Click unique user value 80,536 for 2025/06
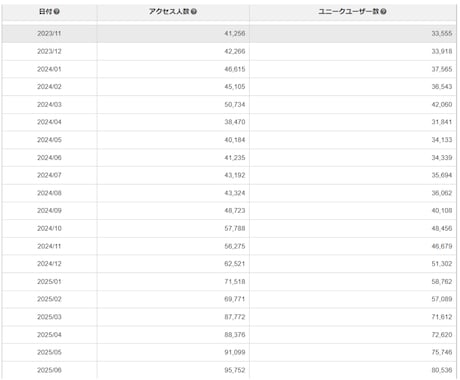Image resolution: width=460 pixels, height=380 pixels. click(x=442, y=370)
